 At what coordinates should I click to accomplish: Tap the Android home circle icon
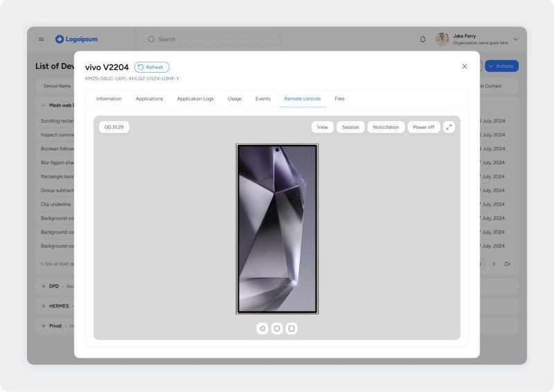click(x=277, y=328)
